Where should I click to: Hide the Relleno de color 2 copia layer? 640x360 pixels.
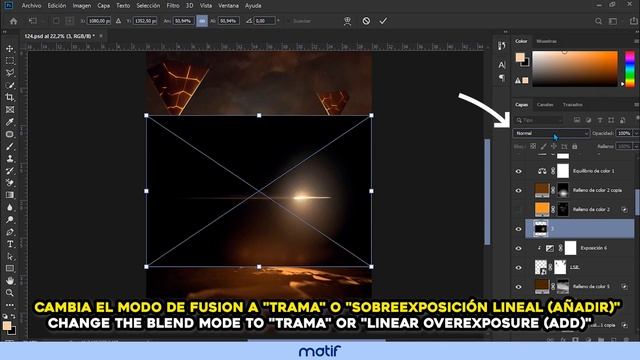coord(518,191)
